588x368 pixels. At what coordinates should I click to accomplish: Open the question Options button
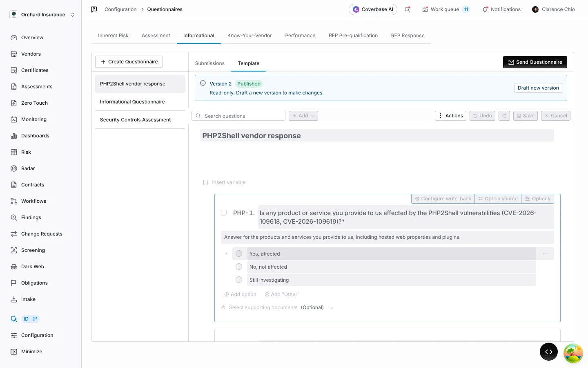click(537, 199)
